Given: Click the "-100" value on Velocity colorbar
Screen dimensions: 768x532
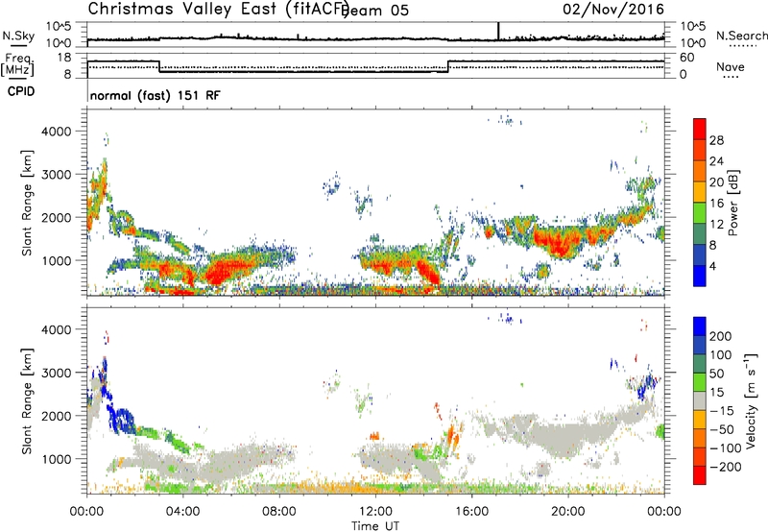Looking at the screenshot, I should pos(725,448).
